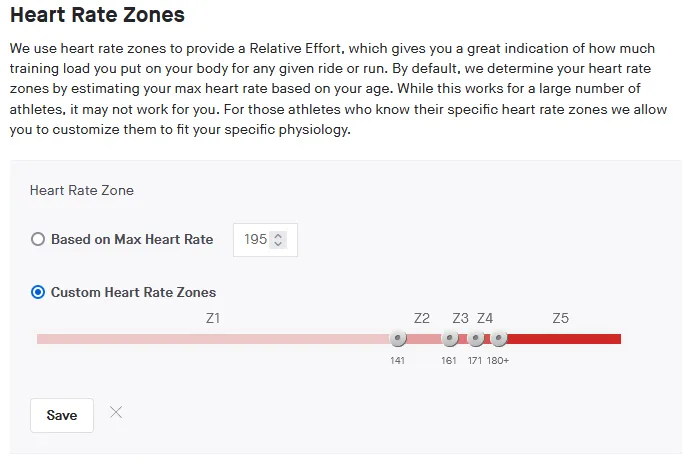Screen dimensions: 692x465
Task: Click the 171 zone slider handle
Action: click(476, 339)
